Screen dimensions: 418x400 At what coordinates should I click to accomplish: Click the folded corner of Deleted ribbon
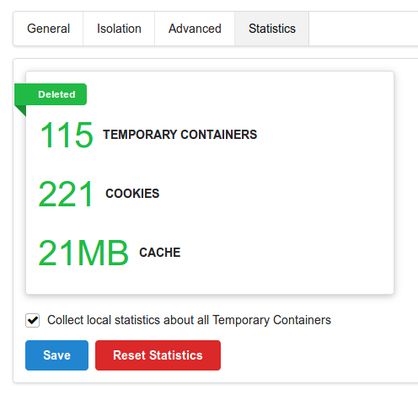click(x=21, y=110)
